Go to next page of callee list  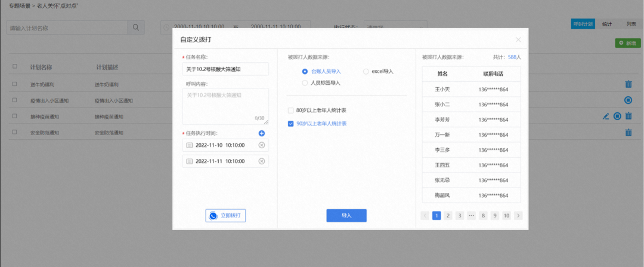(518, 216)
